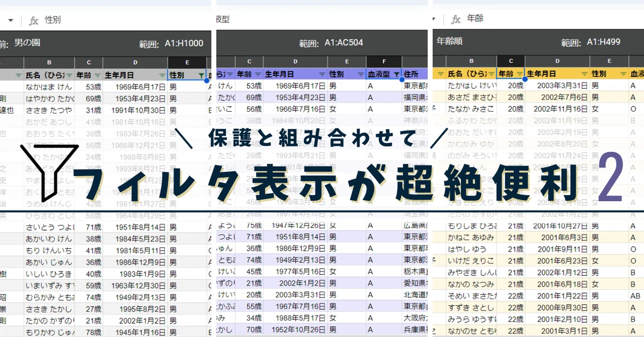Viewport: 644px width, 337px height.
Task: Select the highlighted column C header in the right sheet
Action: coord(511,61)
